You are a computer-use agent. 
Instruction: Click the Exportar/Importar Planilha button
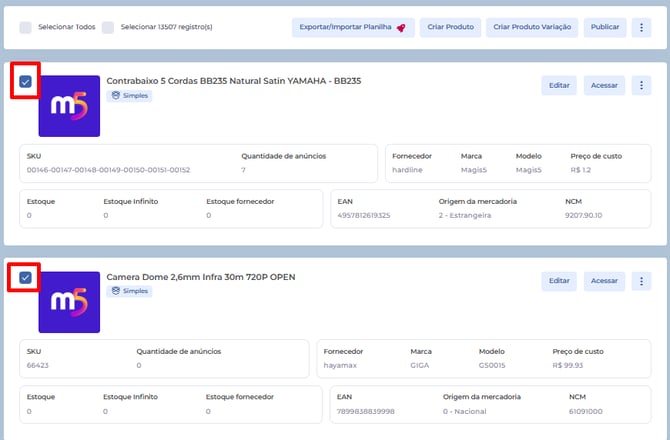point(352,28)
